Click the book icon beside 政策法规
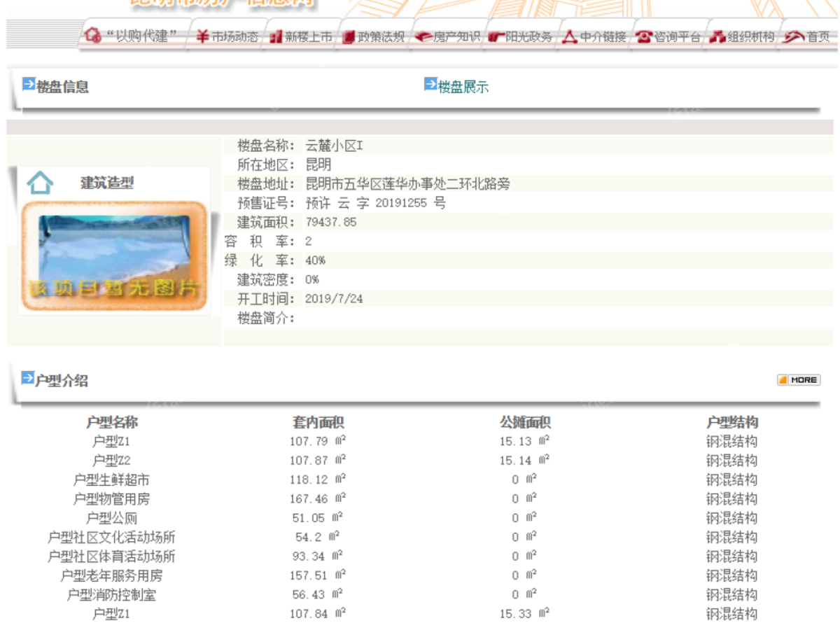This screenshot has height=630, width=840. point(349,36)
